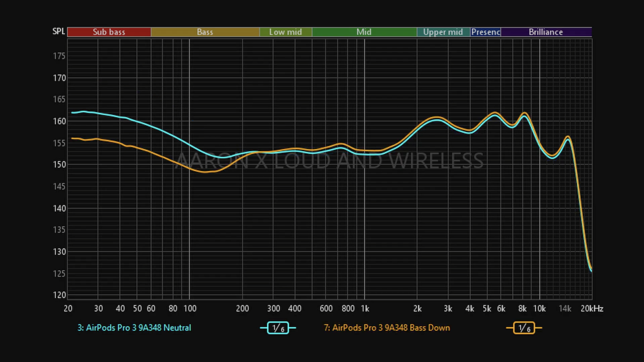This screenshot has width=644, height=362.
Task: Click the Brilliance band label
Action: point(546,32)
